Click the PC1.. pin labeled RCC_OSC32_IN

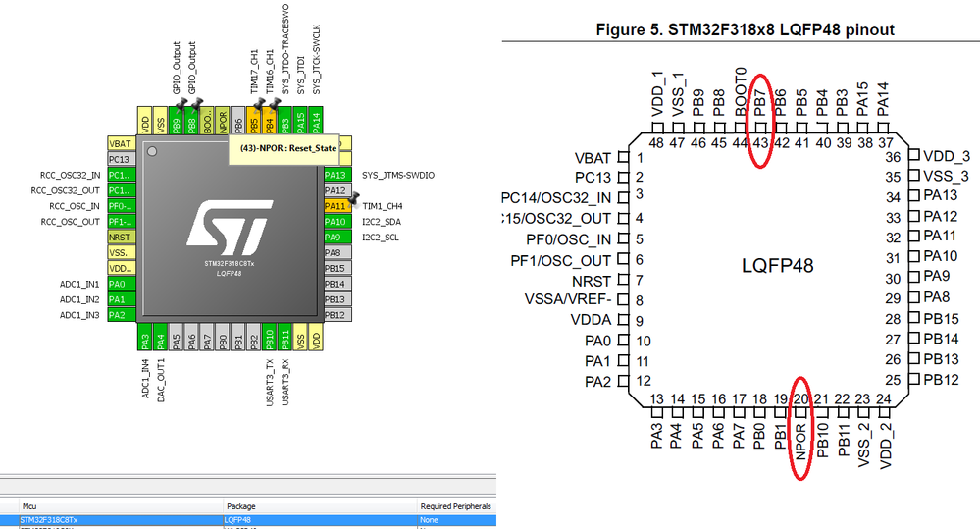pos(122,175)
